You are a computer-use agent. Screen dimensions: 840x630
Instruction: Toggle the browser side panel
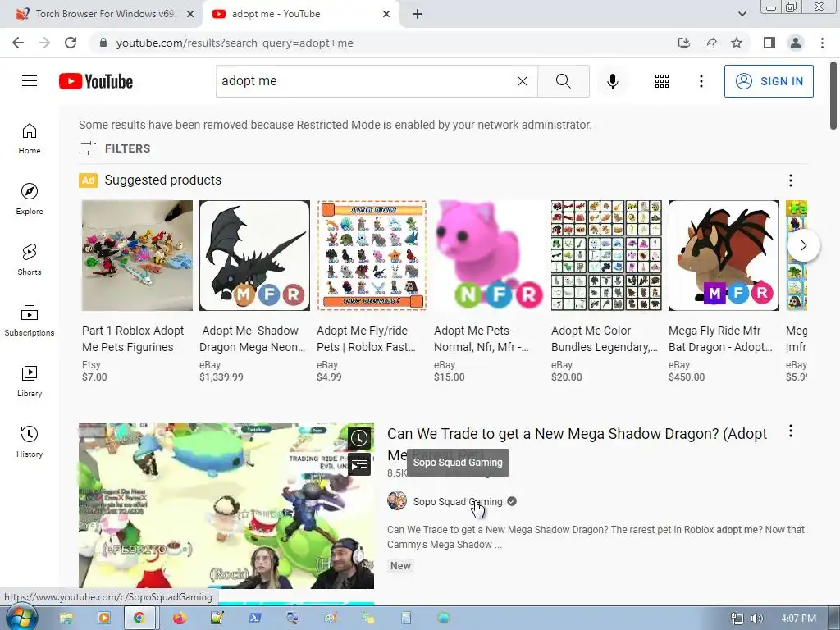(769, 43)
